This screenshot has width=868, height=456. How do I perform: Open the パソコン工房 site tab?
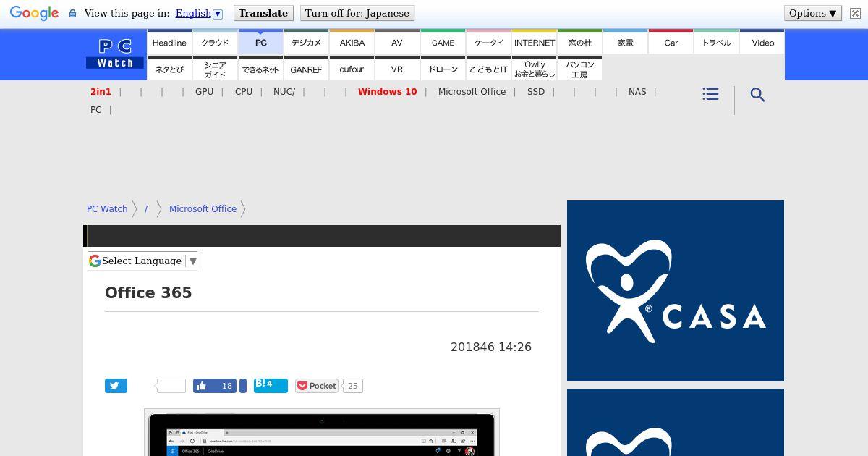[x=579, y=69]
